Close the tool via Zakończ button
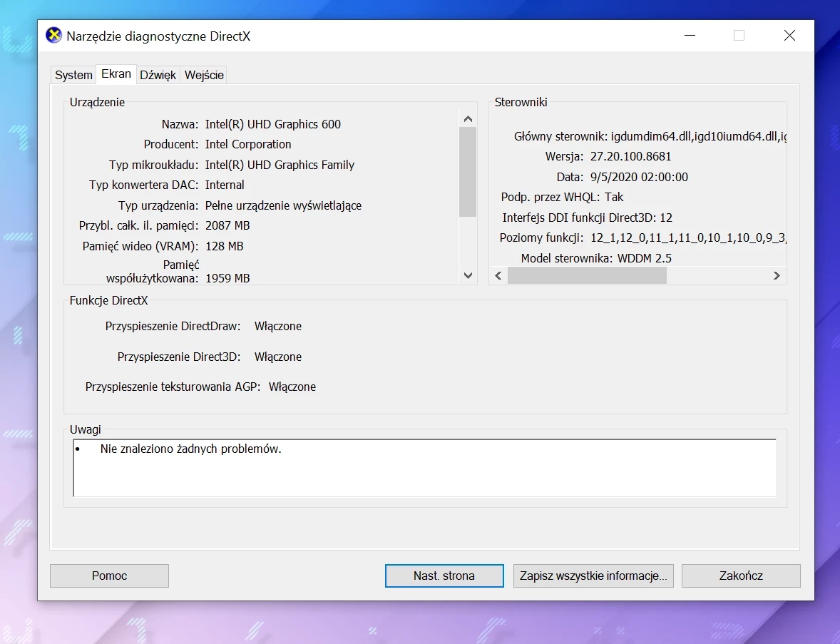Viewport: 840px width, 644px height. pyautogui.click(x=741, y=576)
